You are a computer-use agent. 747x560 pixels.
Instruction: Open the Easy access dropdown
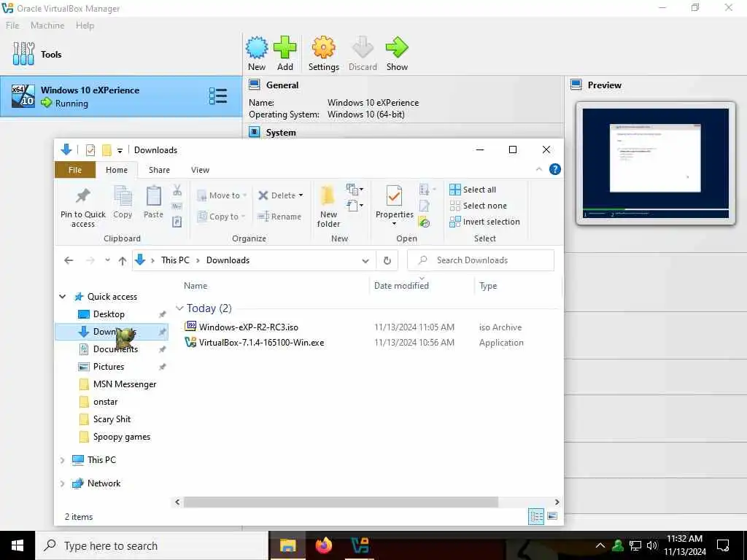355,206
